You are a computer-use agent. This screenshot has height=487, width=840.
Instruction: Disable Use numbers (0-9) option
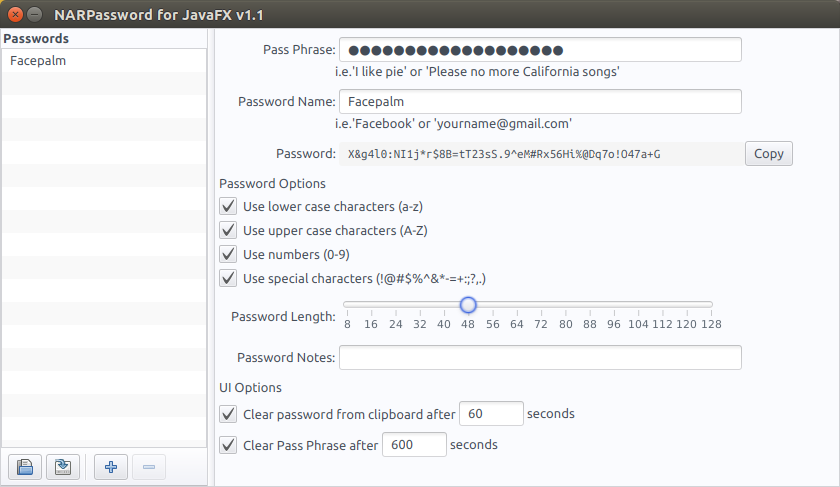point(228,255)
